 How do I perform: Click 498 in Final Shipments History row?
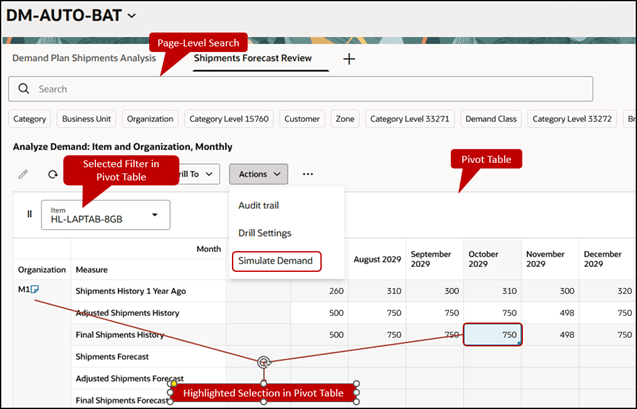click(x=567, y=335)
